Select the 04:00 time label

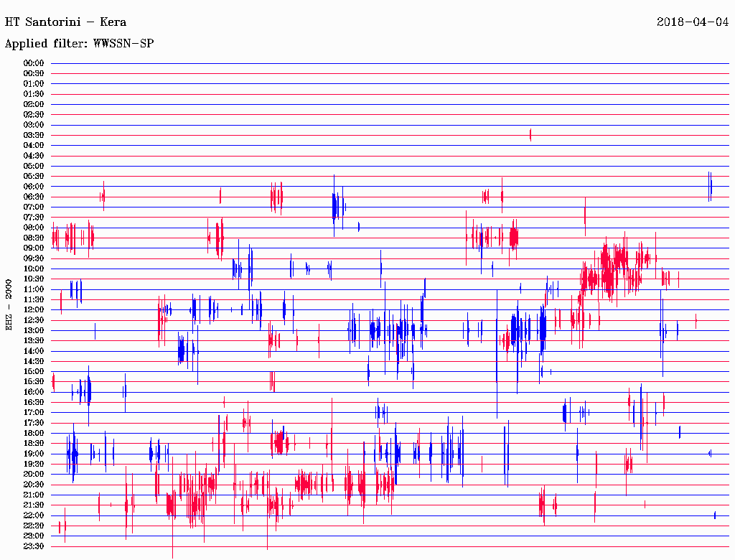[34, 146]
